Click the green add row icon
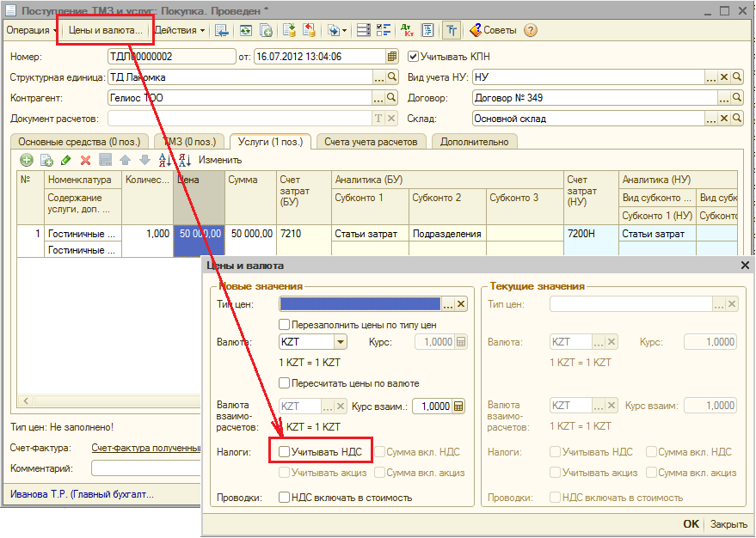This screenshot has width=756, height=538. (27, 160)
